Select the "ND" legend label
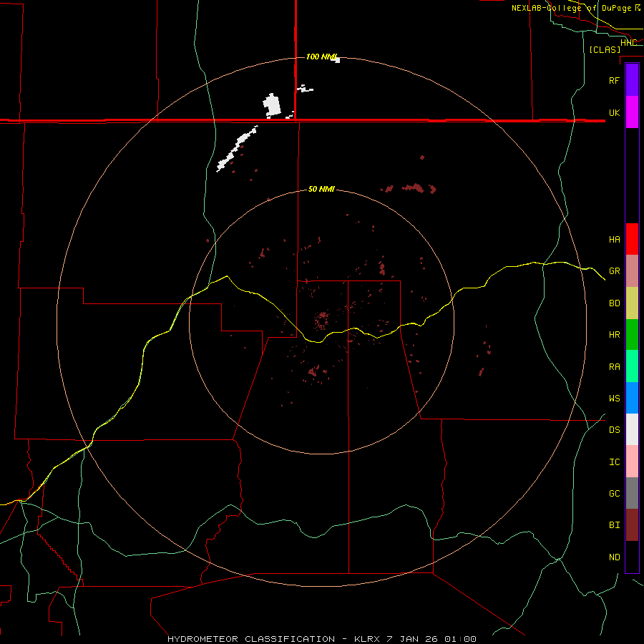Viewport: 644px width, 644px height. [x=614, y=557]
